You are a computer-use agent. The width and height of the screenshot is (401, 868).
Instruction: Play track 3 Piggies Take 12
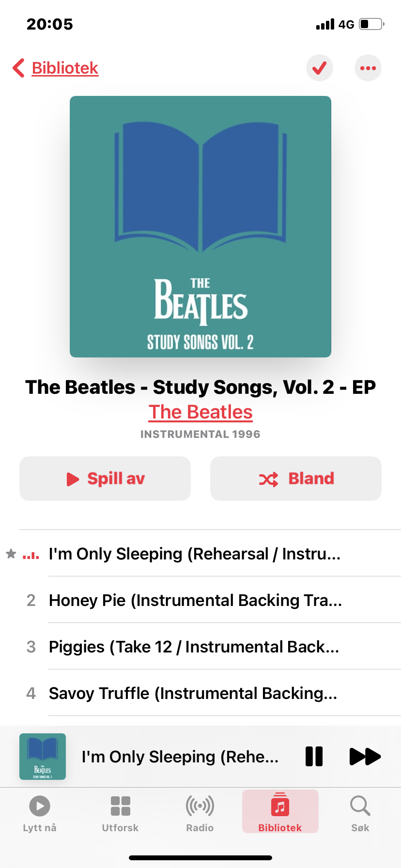[x=200, y=647]
